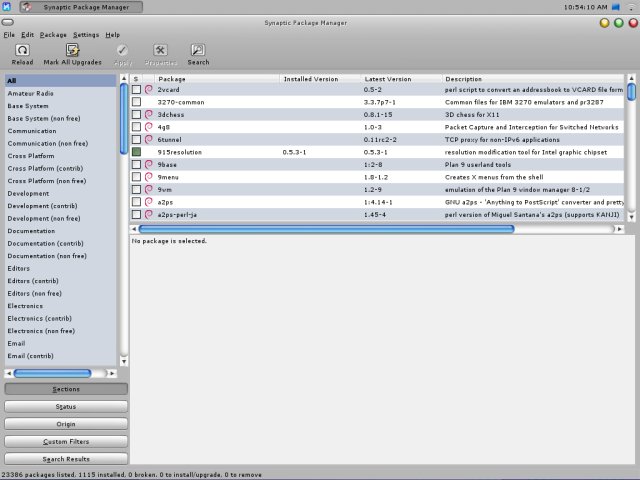
Task: Open the File menu
Action: pos(9,35)
